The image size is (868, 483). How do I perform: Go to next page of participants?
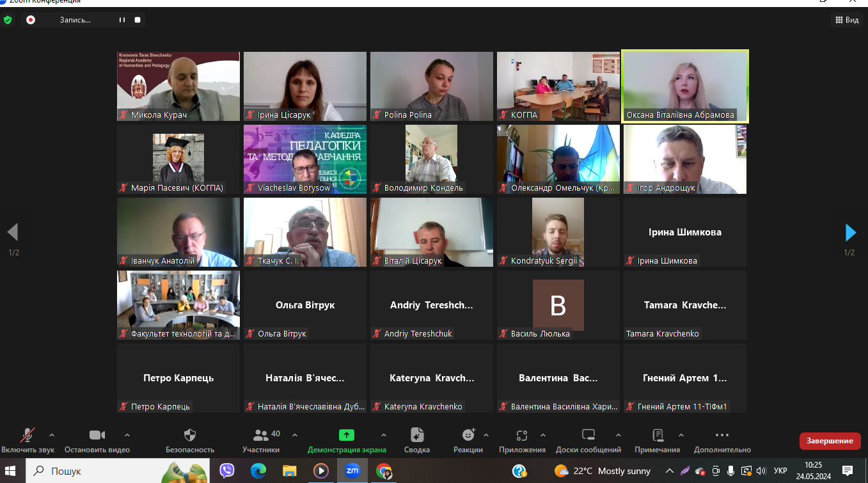[x=850, y=232]
